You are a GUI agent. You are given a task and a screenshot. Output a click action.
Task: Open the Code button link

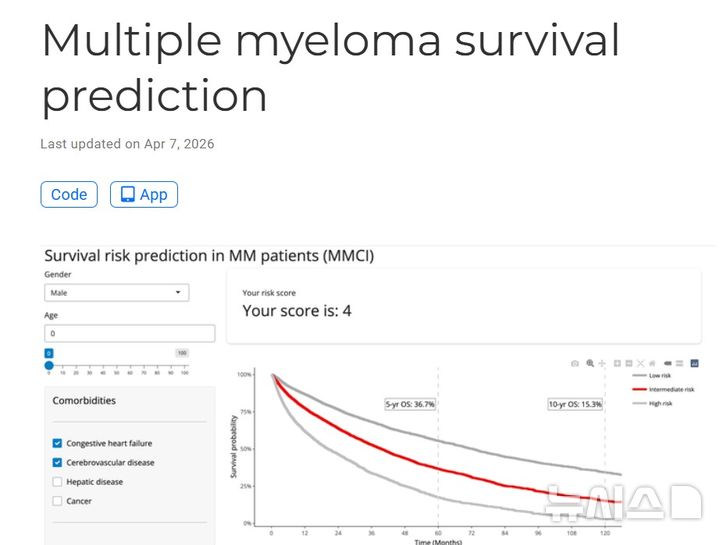tap(69, 195)
